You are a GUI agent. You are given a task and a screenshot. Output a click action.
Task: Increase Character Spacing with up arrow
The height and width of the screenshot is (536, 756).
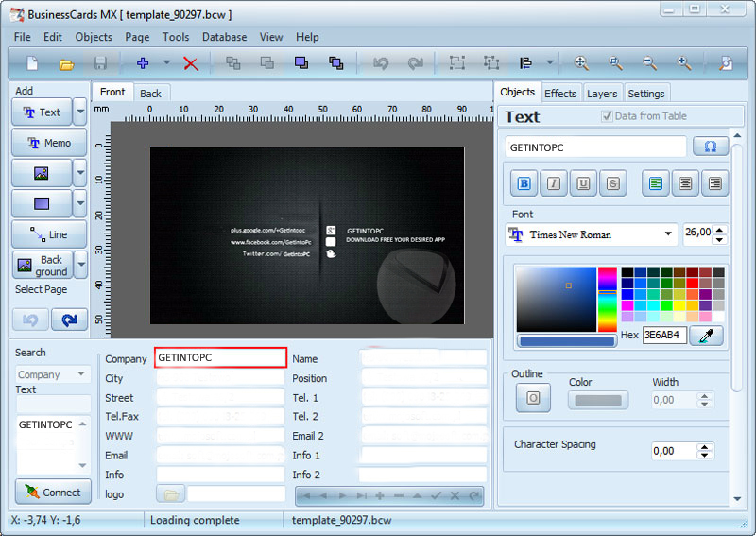pyautogui.click(x=704, y=447)
